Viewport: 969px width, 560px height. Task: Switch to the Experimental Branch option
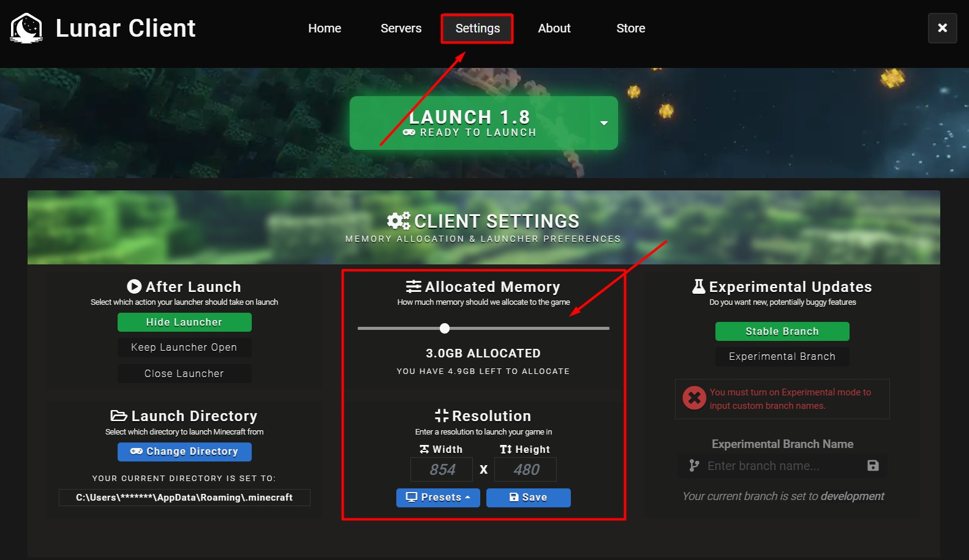[x=782, y=357]
